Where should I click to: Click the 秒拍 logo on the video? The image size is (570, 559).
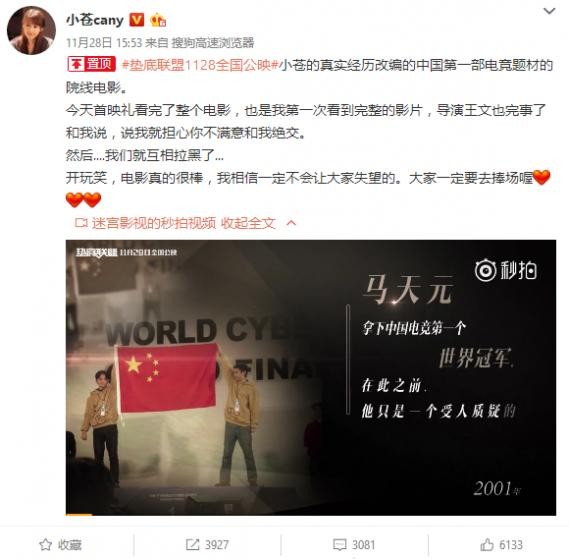[505, 270]
